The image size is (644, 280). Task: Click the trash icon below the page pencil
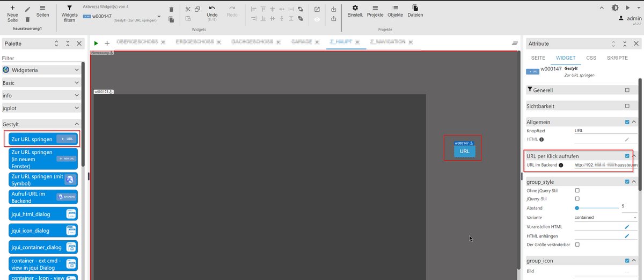27,19
